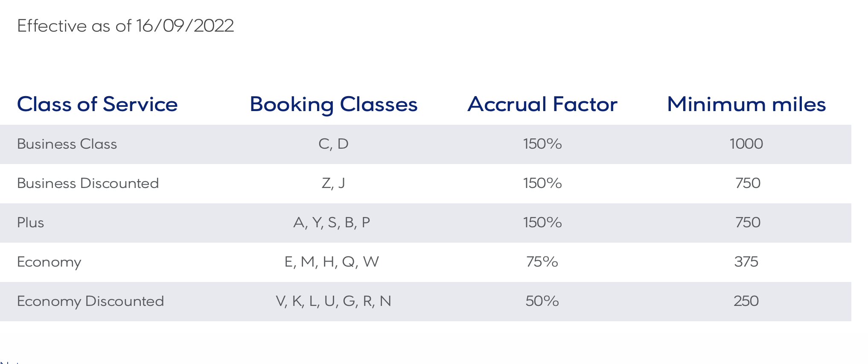
Task: Click the 'Effective as of 16/09/2022' text
Action: click(125, 26)
